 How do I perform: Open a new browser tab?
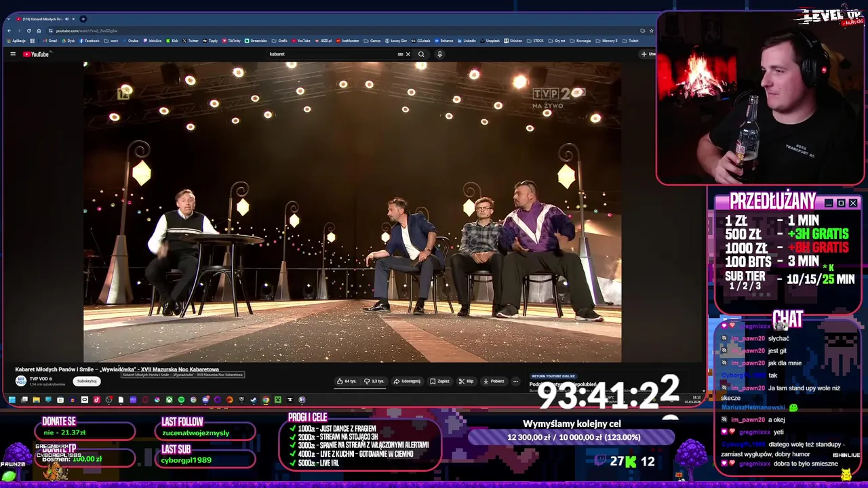(x=83, y=19)
